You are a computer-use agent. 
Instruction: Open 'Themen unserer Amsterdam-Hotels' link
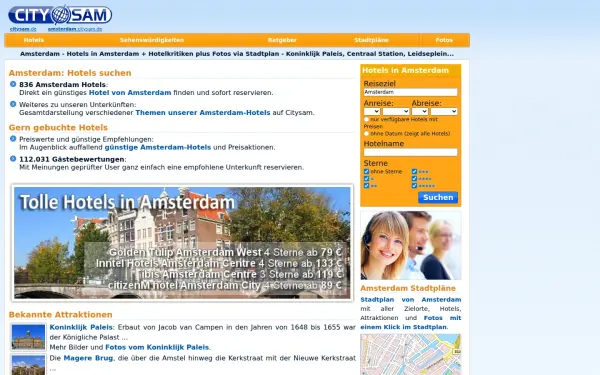[203, 112]
